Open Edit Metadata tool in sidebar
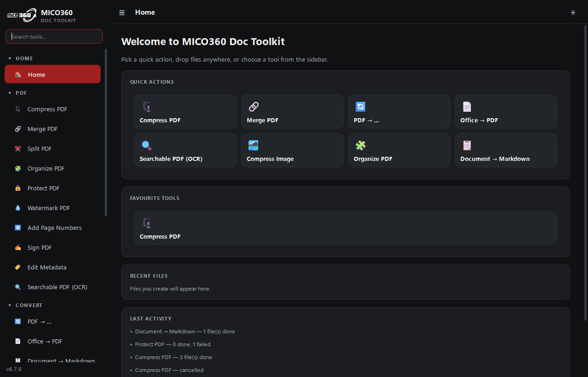 point(52,268)
